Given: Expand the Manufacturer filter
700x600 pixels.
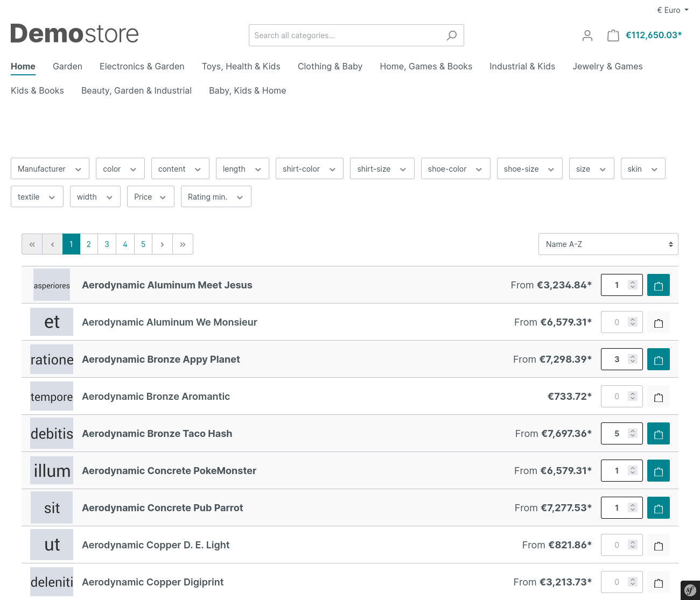Looking at the screenshot, I should pyautogui.click(x=50, y=168).
